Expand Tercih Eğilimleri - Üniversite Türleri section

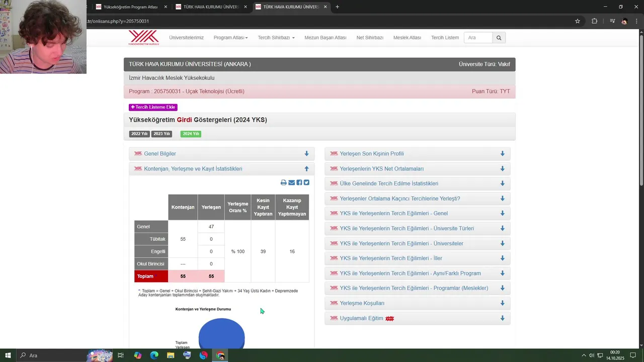(x=417, y=228)
